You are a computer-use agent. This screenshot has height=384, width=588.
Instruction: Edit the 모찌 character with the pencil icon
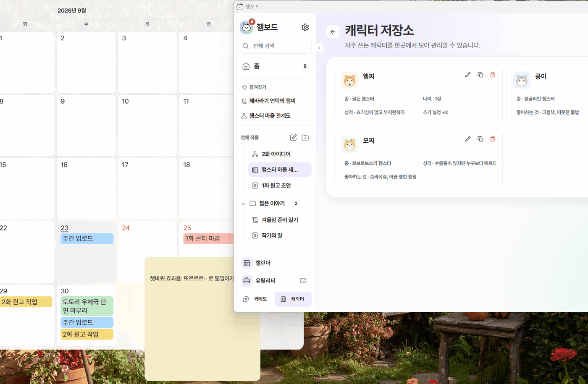tap(468, 139)
